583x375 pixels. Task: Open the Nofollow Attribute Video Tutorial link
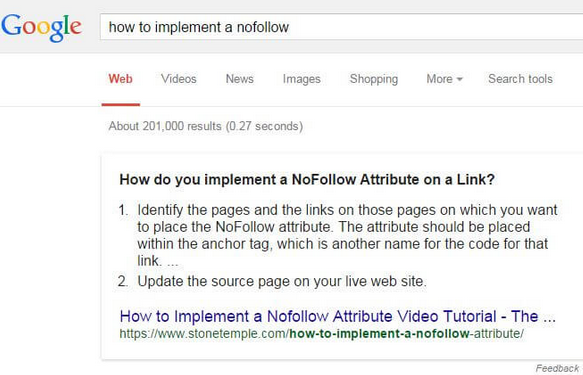click(x=338, y=316)
